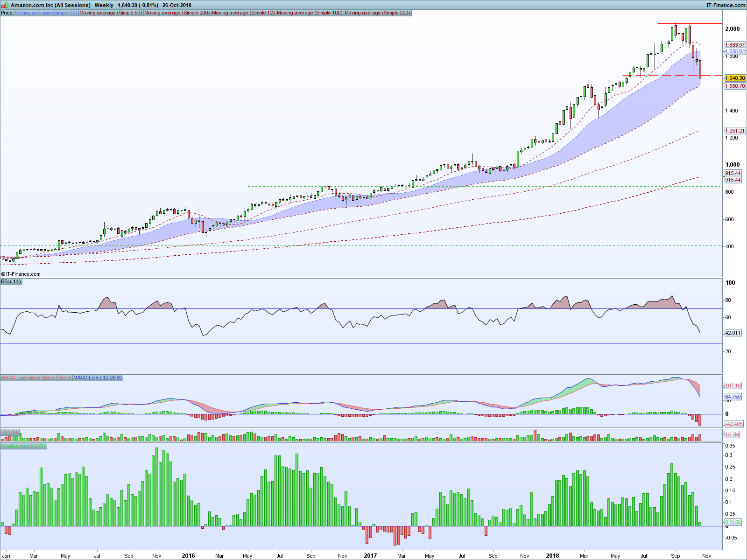The width and height of the screenshot is (747, 560).
Task: Click the 26-Oct-2018 date in header
Action: pyautogui.click(x=177, y=5)
